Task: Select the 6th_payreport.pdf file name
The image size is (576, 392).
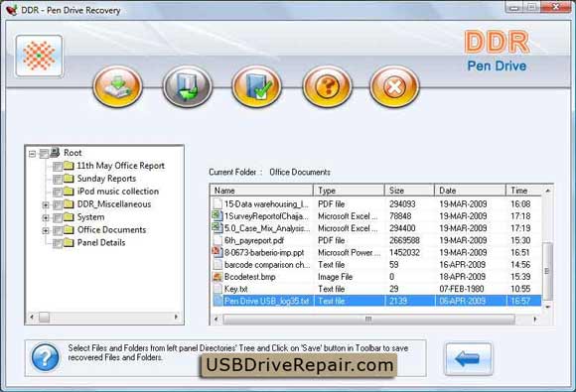Action: pyautogui.click(x=254, y=240)
